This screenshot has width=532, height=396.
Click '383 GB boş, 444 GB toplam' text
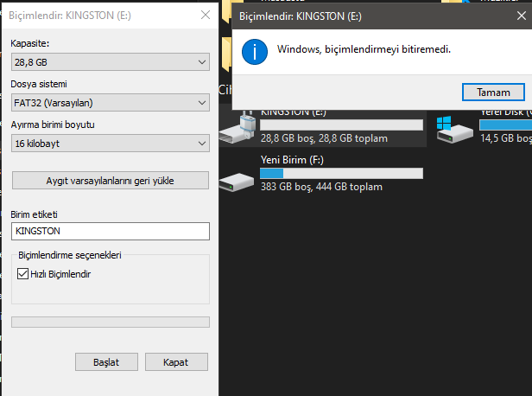(321, 187)
